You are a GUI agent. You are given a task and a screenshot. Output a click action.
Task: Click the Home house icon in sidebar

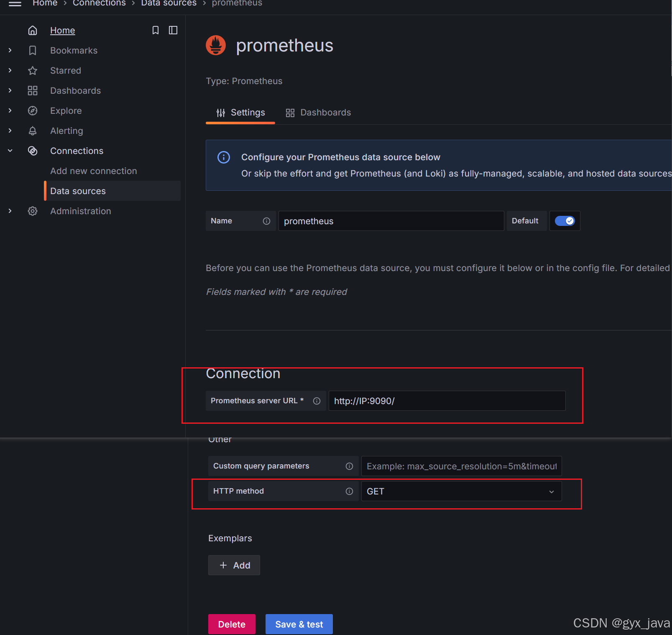click(x=33, y=31)
